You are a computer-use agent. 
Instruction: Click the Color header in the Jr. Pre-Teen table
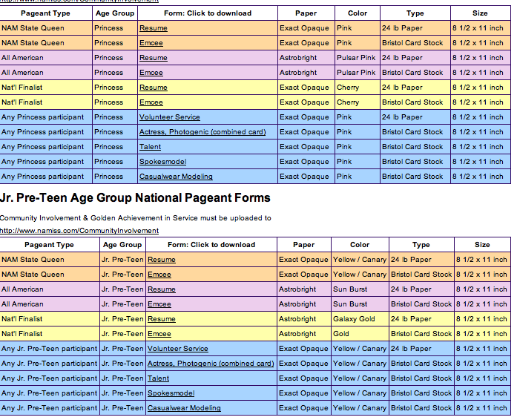pos(360,245)
